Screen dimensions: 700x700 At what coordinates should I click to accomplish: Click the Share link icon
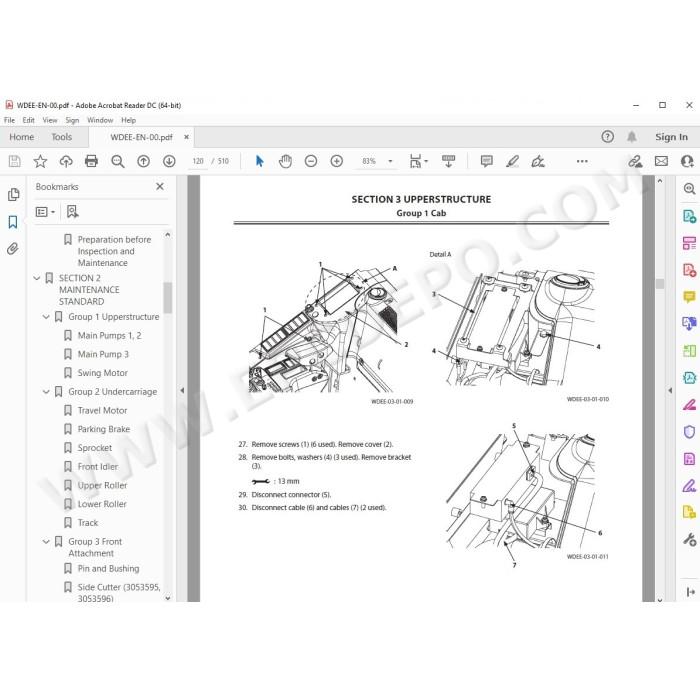pos(635,161)
